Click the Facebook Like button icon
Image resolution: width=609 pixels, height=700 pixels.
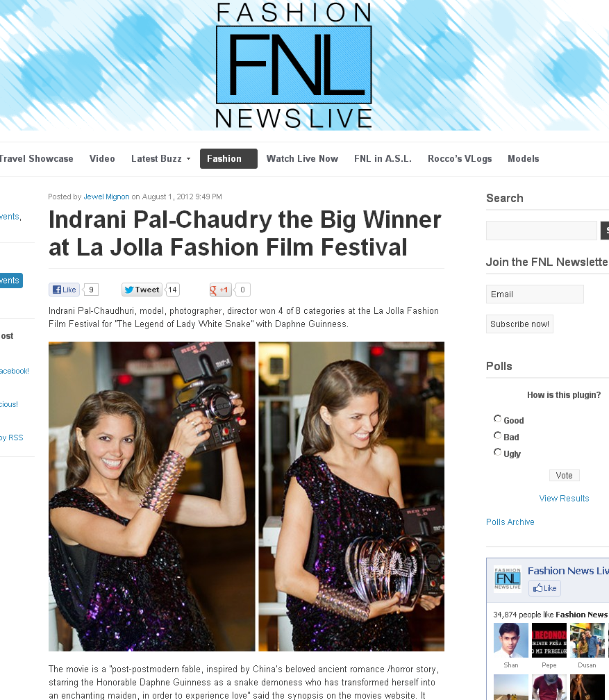[x=65, y=290]
